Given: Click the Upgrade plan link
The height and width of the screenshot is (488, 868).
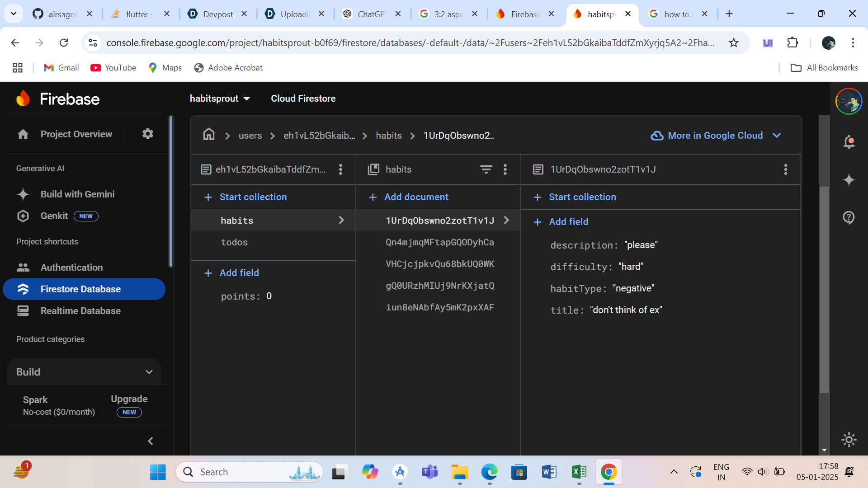Looking at the screenshot, I should point(129,399).
